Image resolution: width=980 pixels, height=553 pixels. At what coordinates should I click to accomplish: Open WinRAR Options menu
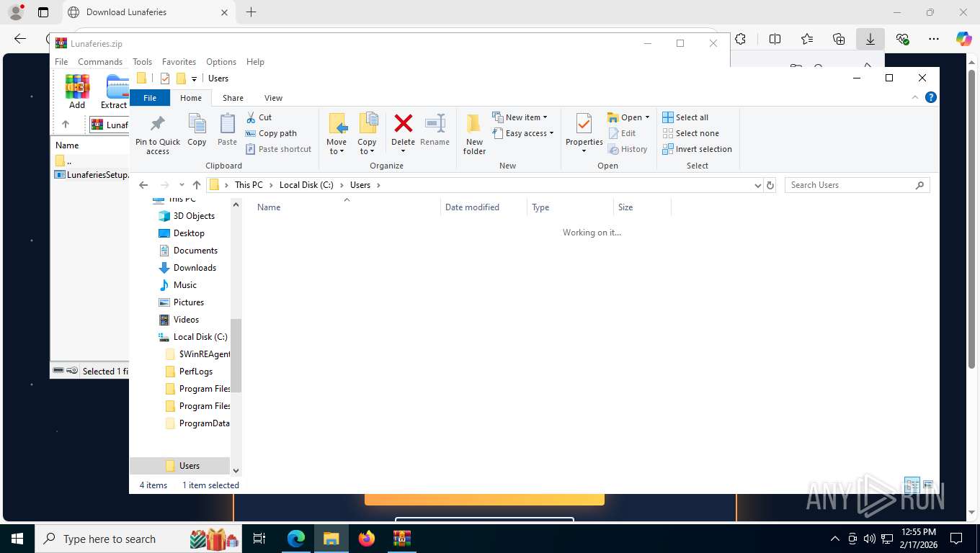(221, 62)
